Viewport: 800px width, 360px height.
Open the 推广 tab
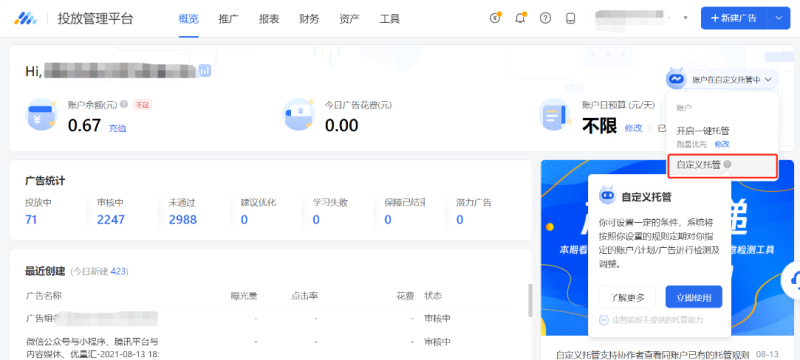click(229, 19)
